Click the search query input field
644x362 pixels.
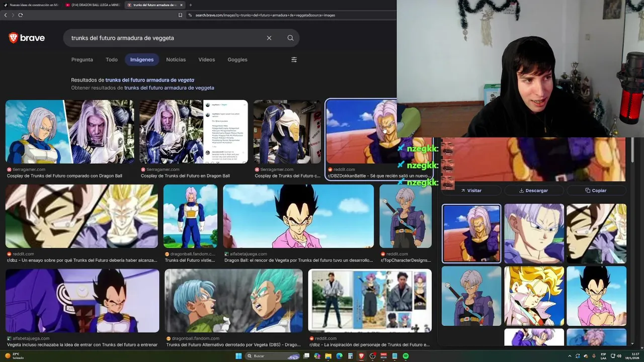click(166, 38)
